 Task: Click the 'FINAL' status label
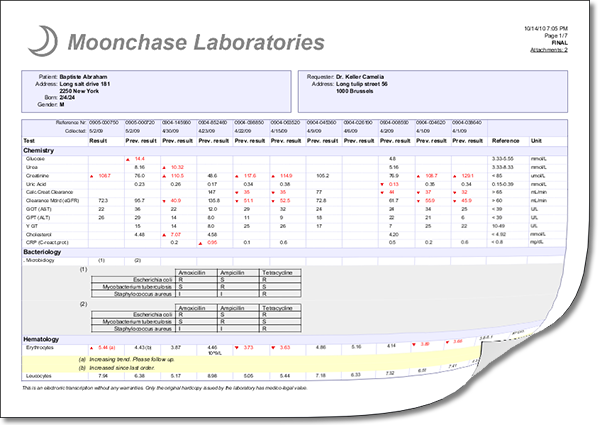pos(559,43)
